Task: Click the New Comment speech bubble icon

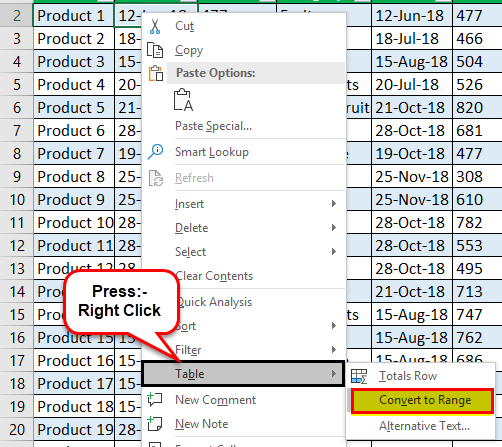Action: click(x=155, y=399)
